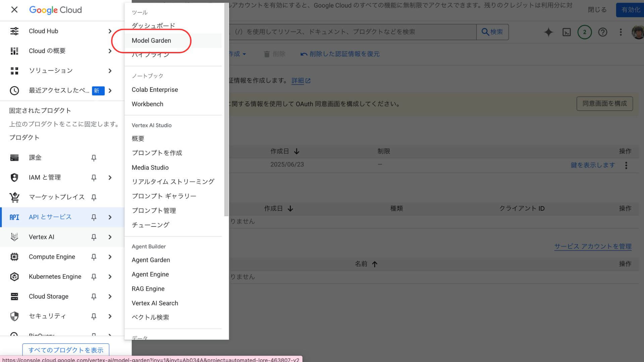The image size is (644, 362).
Task: Click the マーケットプレイス cart icon
Action: click(14, 197)
